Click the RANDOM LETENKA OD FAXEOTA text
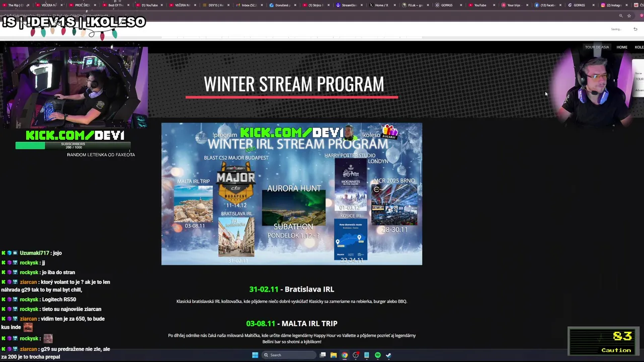The height and width of the screenshot is (362, 644). point(101,155)
